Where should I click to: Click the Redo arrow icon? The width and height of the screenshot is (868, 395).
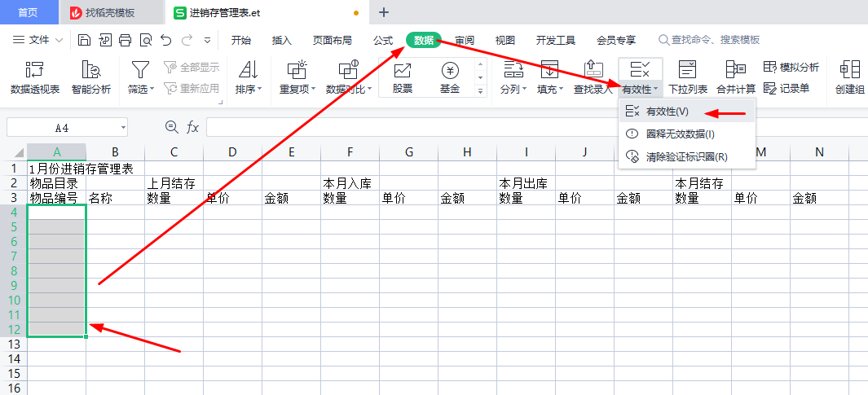tap(187, 40)
